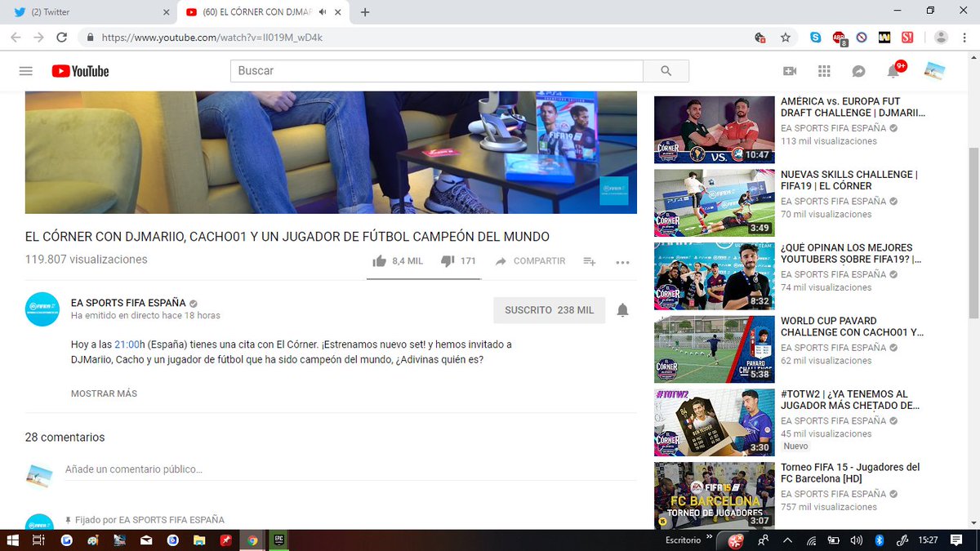Click the blue crossed-circle extension icon

pyautogui.click(x=862, y=38)
